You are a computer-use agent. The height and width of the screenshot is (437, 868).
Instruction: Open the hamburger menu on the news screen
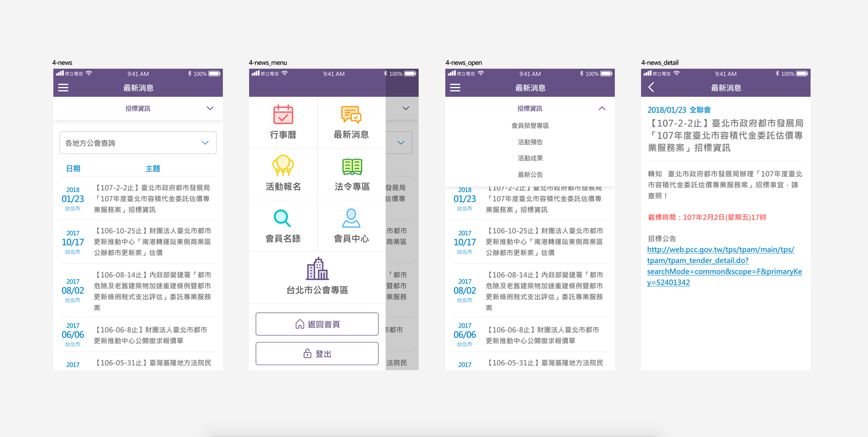63,88
